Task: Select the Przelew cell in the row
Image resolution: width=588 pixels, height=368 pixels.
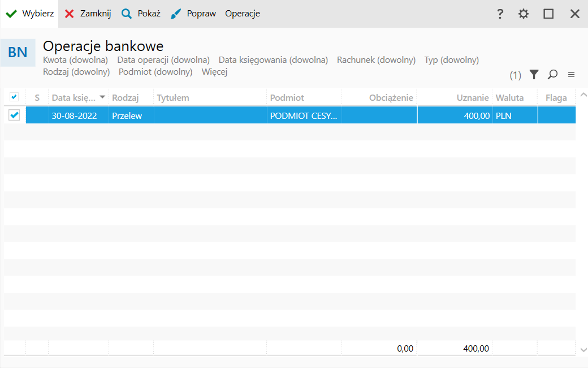Action: click(x=131, y=115)
